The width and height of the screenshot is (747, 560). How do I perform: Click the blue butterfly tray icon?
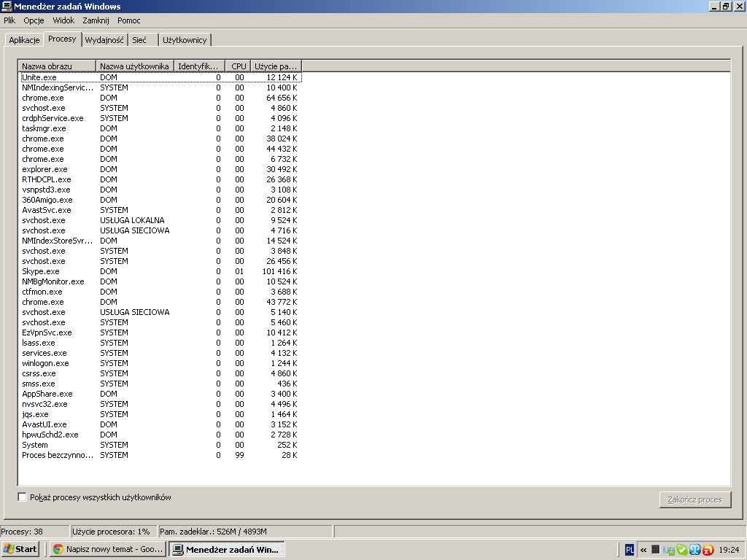(x=694, y=550)
